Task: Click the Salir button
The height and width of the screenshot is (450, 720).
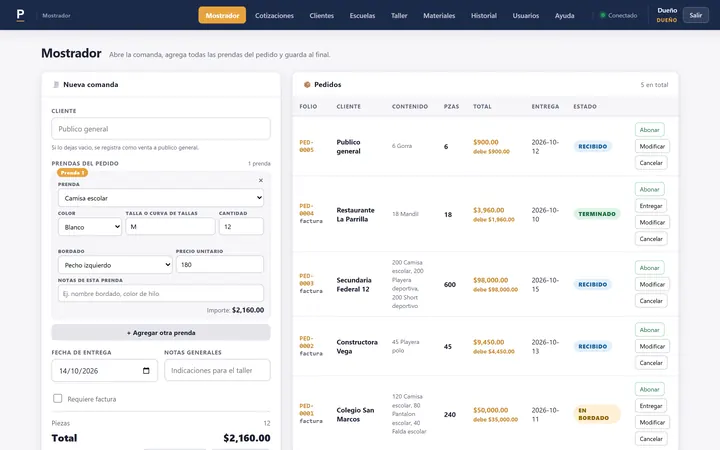Action: pyautogui.click(x=695, y=15)
